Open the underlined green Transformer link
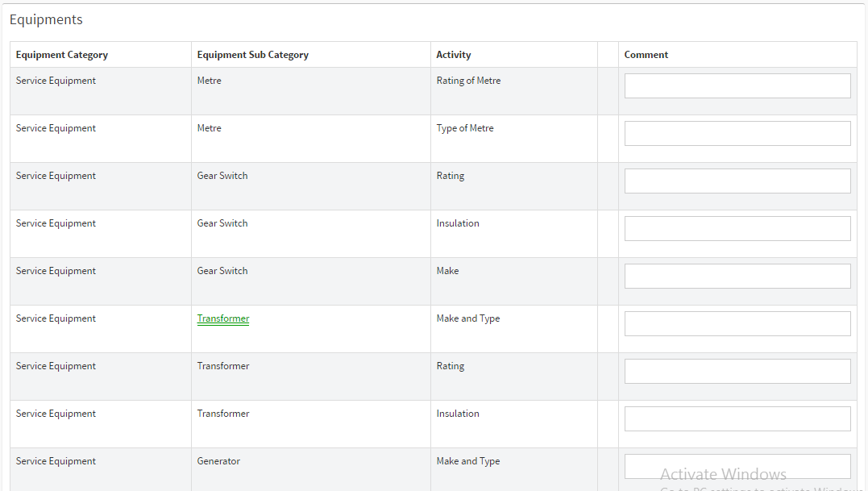868x491 pixels. coord(223,318)
